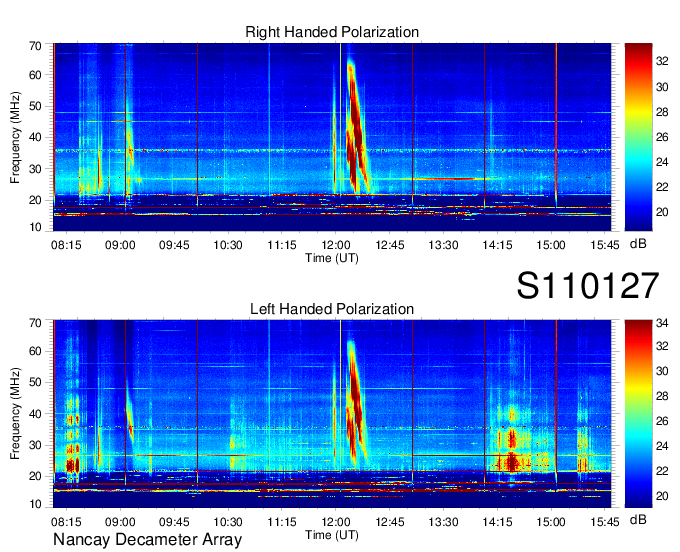Screen dimensions: 680x552
Task: Click the 12:00 time tick on Left Handed plot
Action: 336,522
